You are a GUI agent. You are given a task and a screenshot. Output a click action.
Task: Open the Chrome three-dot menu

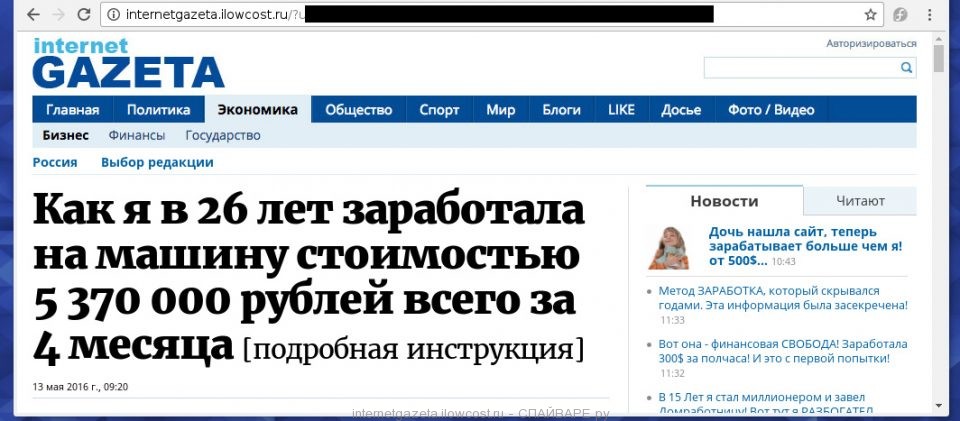(x=928, y=14)
